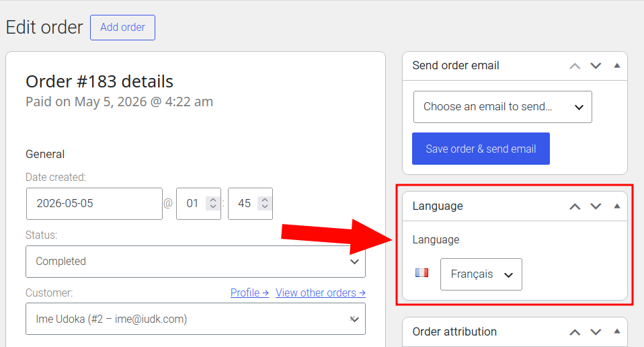Screen dimensions: 644x347
Task: Open the Completed status dropdown
Action: coord(196,262)
